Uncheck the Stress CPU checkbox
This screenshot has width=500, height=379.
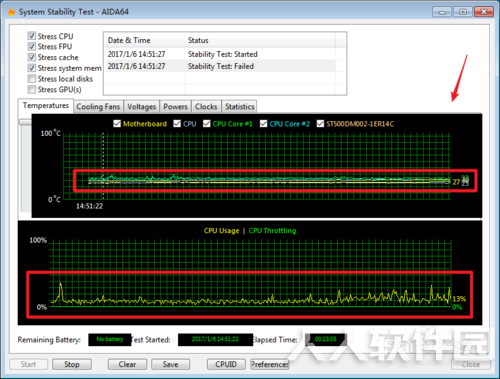tap(32, 36)
